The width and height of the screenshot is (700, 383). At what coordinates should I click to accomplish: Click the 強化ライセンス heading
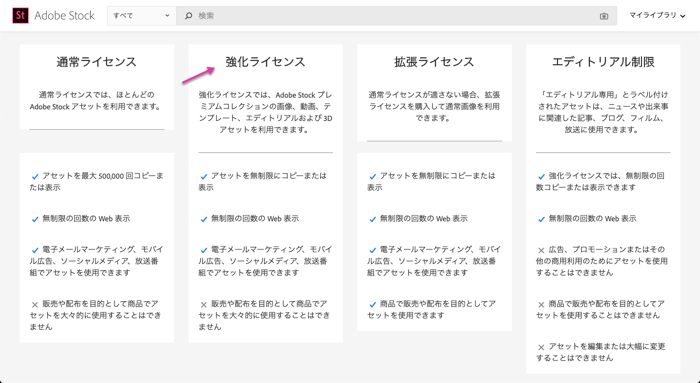coord(265,62)
